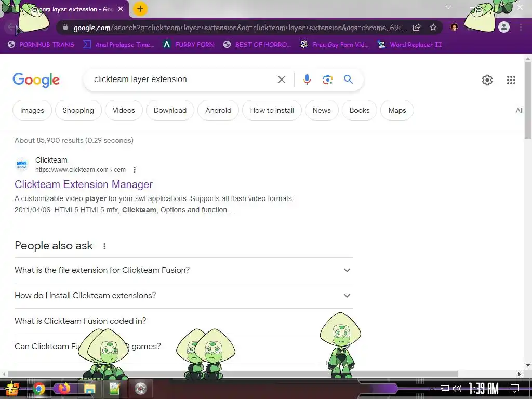Open a new tab with the plus button
The height and width of the screenshot is (399, 532).
coord(140,9)
